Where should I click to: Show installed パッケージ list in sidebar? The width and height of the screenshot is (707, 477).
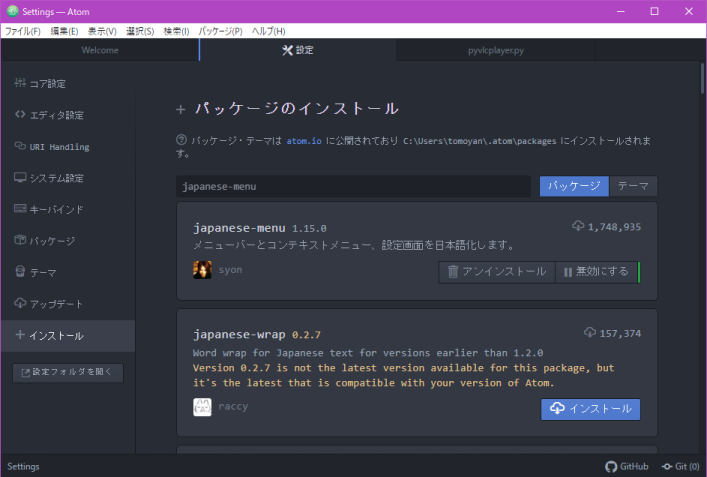(51, 241)
